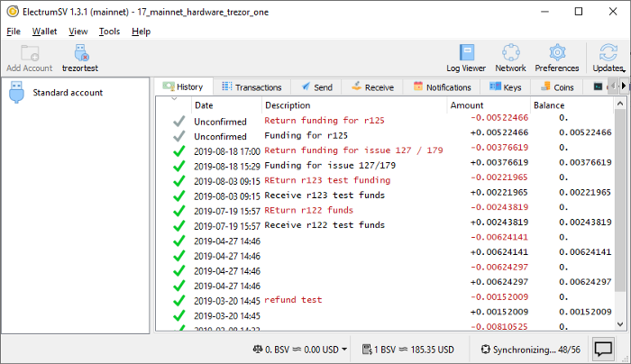Viewport: 631px width, 364px height.
Task: Expand the BSV fiat currency dropdown
Action: point(344,350)
